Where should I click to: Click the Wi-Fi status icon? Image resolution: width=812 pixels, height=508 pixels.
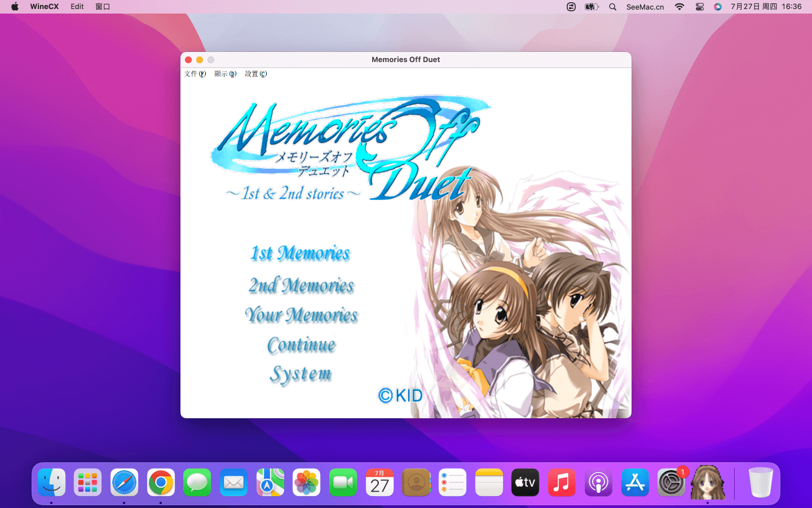pyautogui.click(x=679, y=7)
